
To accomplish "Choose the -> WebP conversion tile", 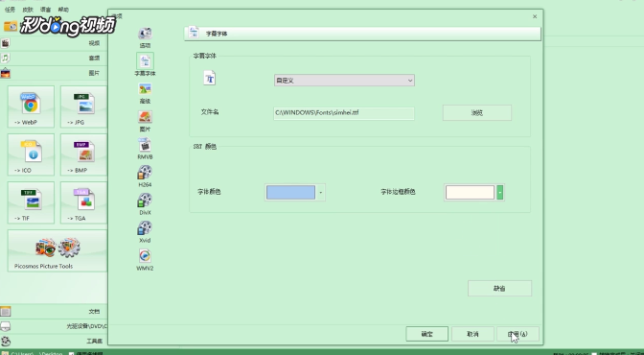I will [x=31, y=106].
